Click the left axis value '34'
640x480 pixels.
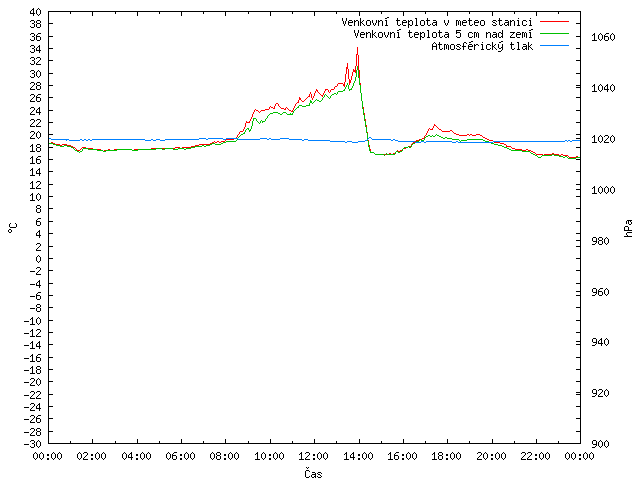36,49
